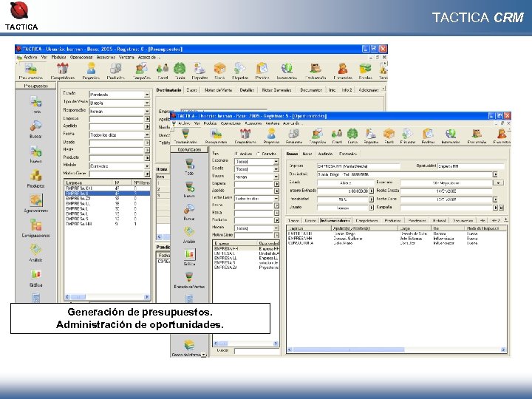
Task: Click the Presupuestos sidebar header button
Action: coord(36,86)
